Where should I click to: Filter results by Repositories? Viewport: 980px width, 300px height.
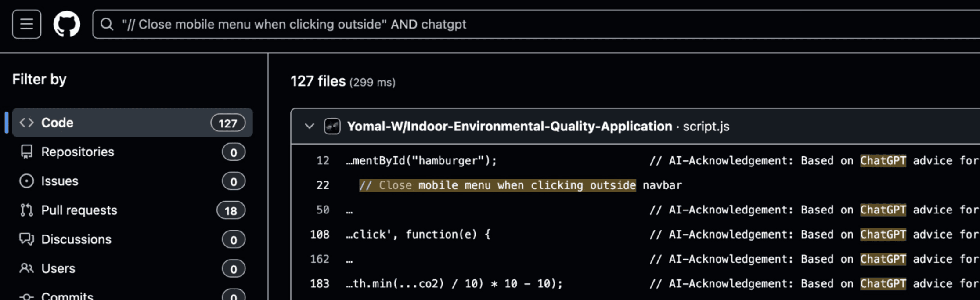pyautogui.click(x=133, y=152)
